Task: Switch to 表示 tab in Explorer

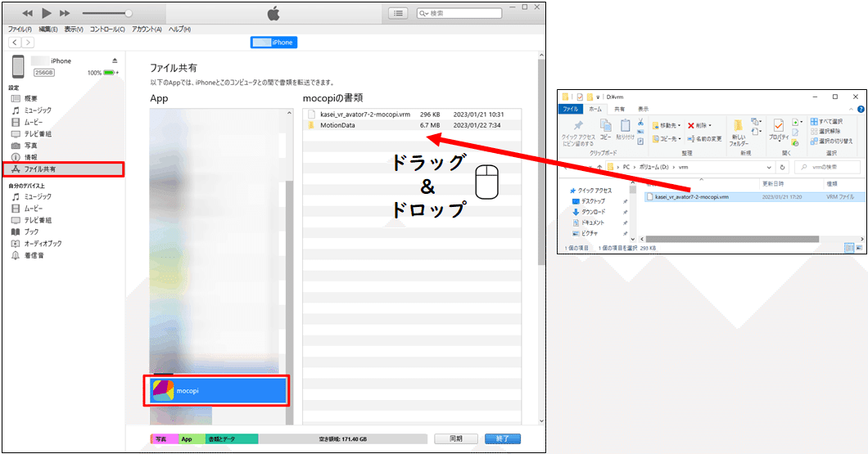Action: point(643,109)
